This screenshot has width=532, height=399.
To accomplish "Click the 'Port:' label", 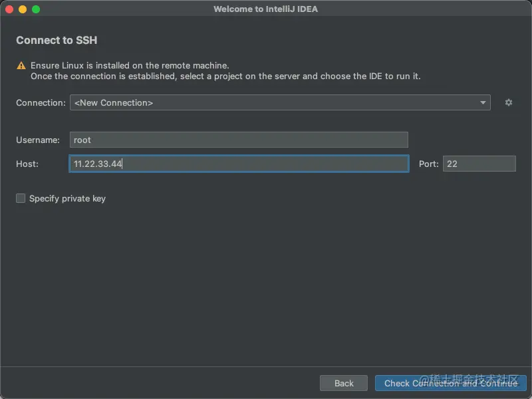I will pyautogui.click(x=428, y=164).
